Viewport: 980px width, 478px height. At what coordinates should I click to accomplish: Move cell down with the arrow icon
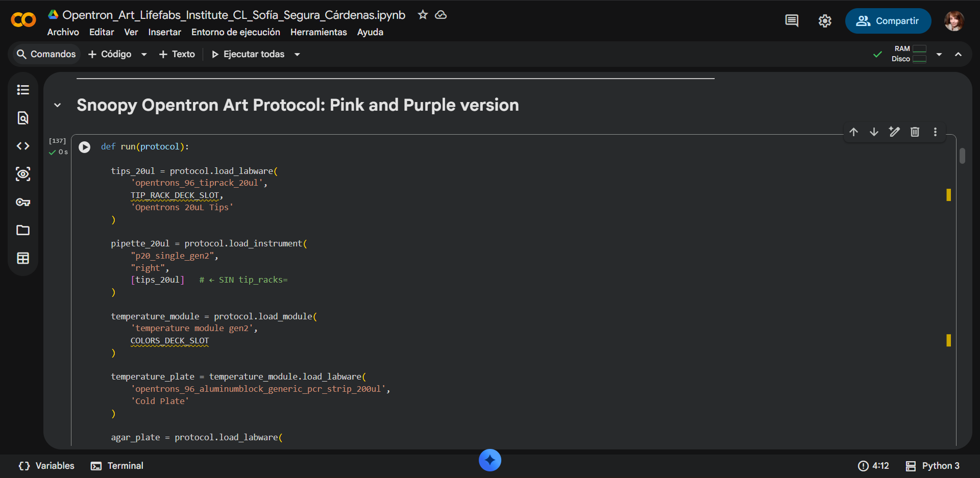(874, 132)
